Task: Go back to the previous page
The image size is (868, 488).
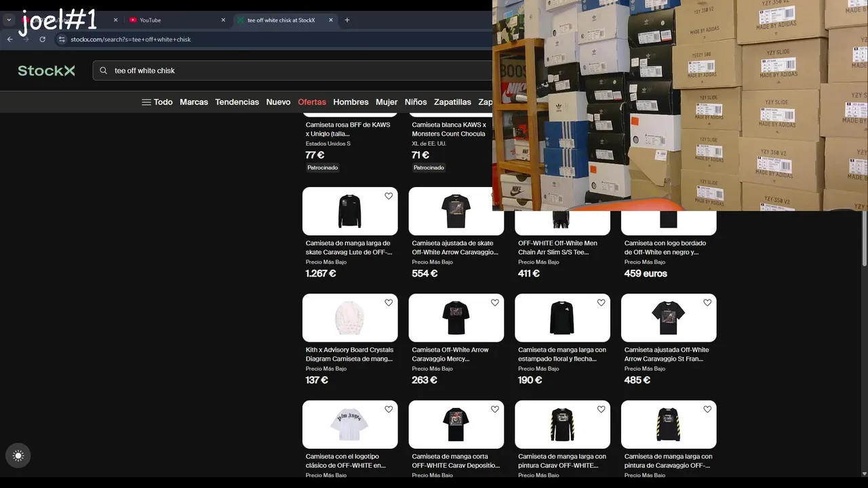Action: 10,39
